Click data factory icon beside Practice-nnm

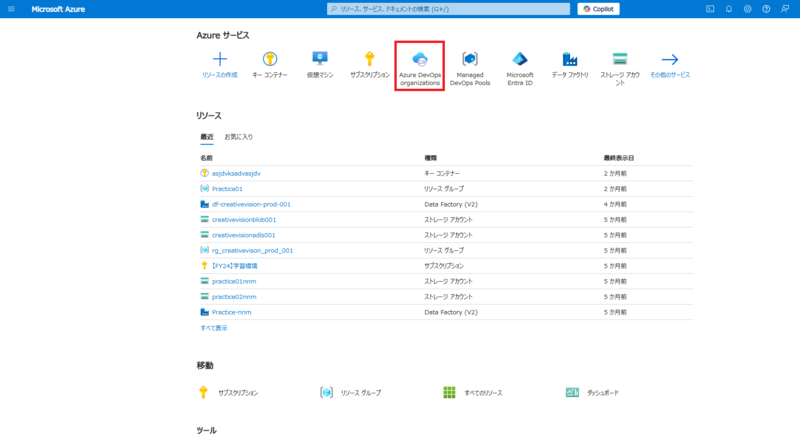pos(205,312)
